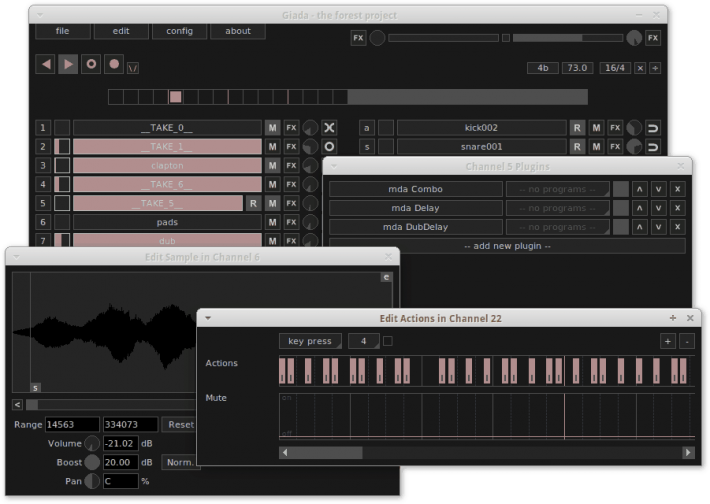Viewport: 710px width, 504px height.
Task: Open the file menu
Action: click(62, 31)
